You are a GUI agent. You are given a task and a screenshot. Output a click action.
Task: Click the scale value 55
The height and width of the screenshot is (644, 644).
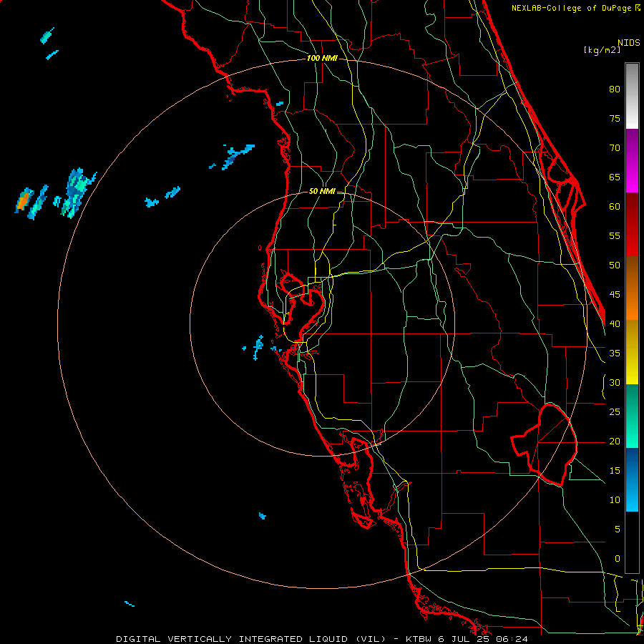[x=615, y=235]
